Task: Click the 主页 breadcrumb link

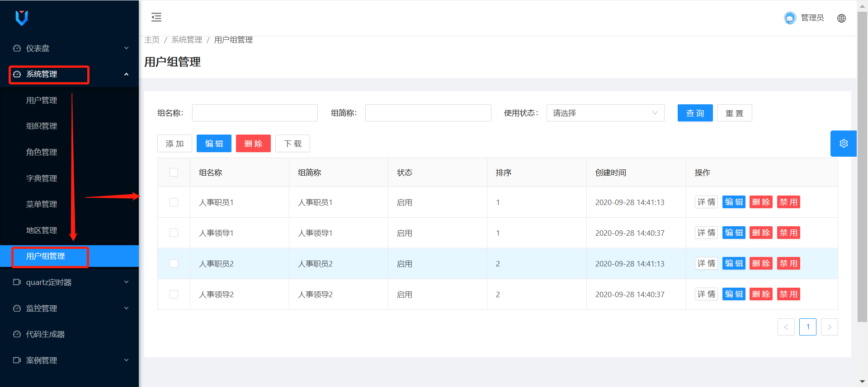Action: pyautogui.click(x=152, y=40)
